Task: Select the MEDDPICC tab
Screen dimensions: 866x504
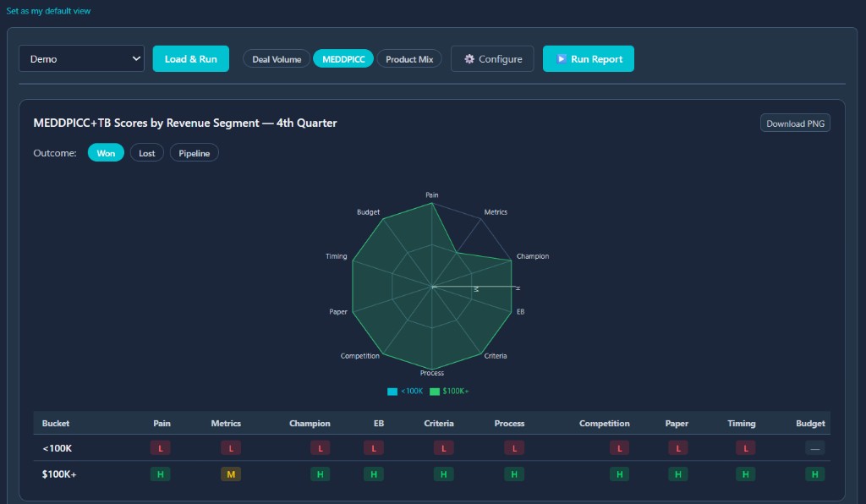Action: [x=343, y=59]
